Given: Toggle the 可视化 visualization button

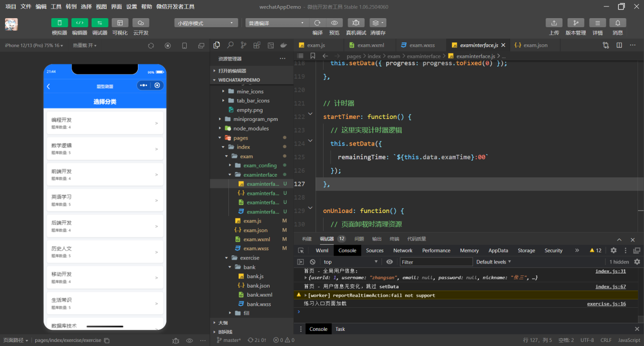Looking at the screenshot, I should [x=120, y=23].
